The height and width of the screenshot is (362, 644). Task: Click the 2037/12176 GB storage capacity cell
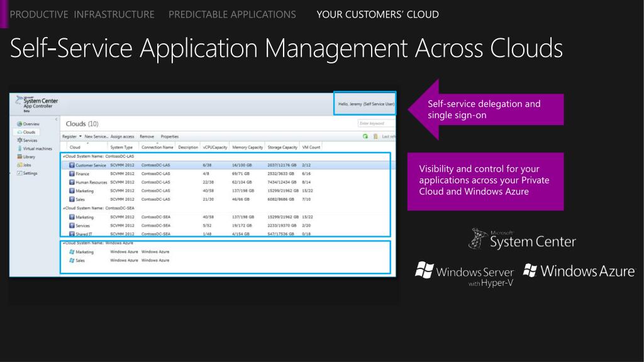(282, 165)
